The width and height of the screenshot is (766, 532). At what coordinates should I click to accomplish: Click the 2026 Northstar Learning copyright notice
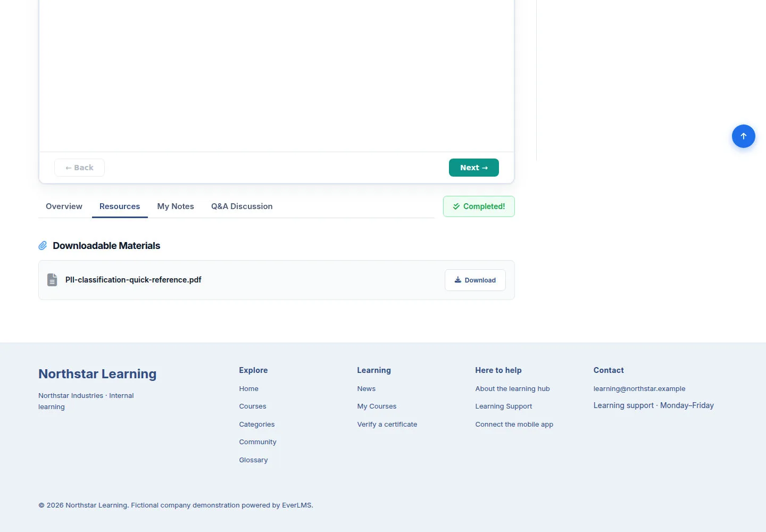[x=176, y=505]
